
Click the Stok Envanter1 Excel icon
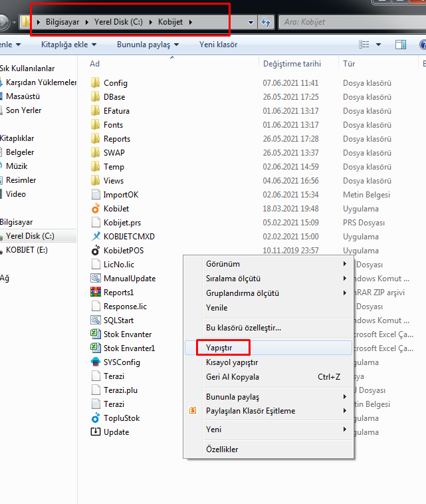[x=96, y=348]
